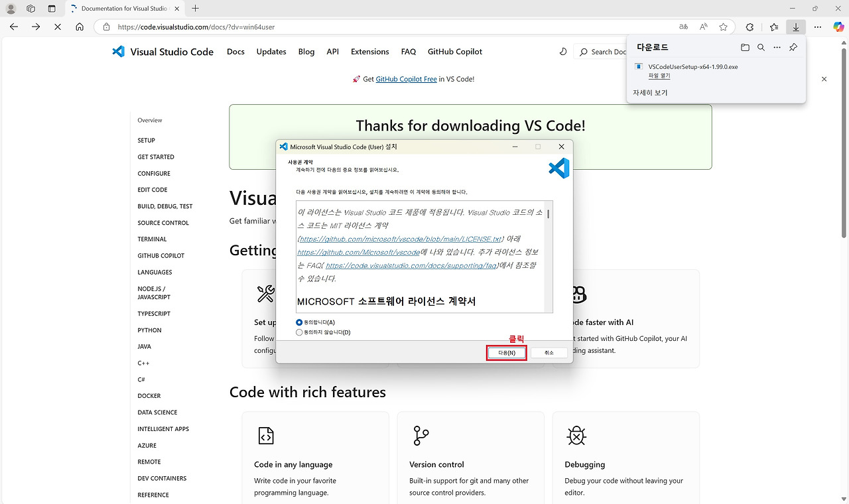Search downloads with the magnifier icon
Image resolution: width=849 pixels, height=504 pixels.
click(x=761, y=47)
